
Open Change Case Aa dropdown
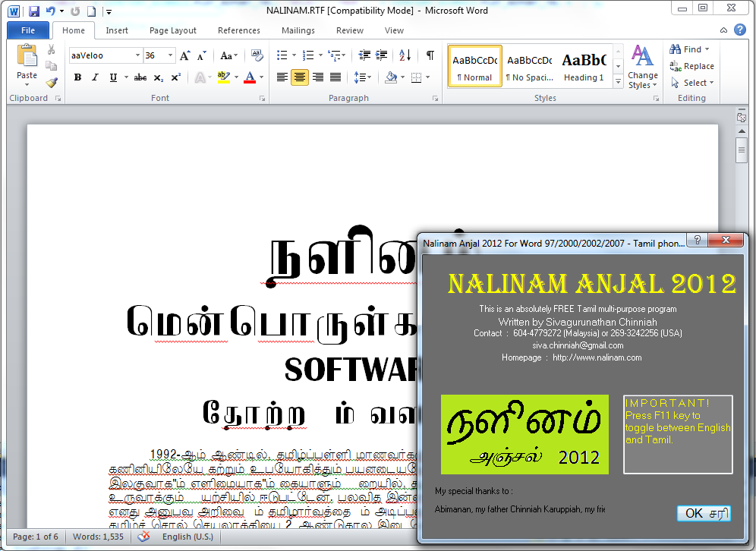[x=228, y=55]
